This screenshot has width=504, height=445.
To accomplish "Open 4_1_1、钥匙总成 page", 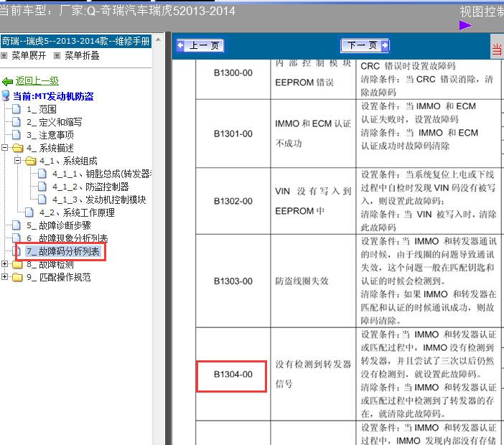I will 102,174.
